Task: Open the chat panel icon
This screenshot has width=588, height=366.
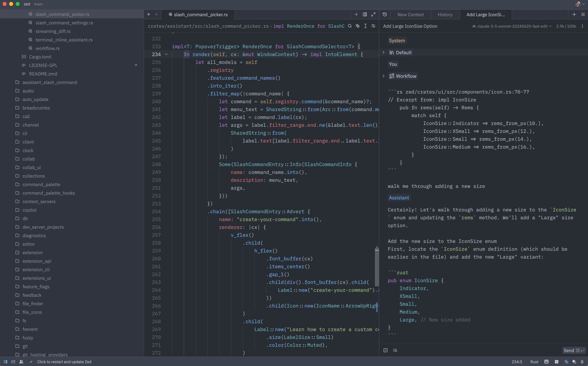Action: click(x=574, y=362)
